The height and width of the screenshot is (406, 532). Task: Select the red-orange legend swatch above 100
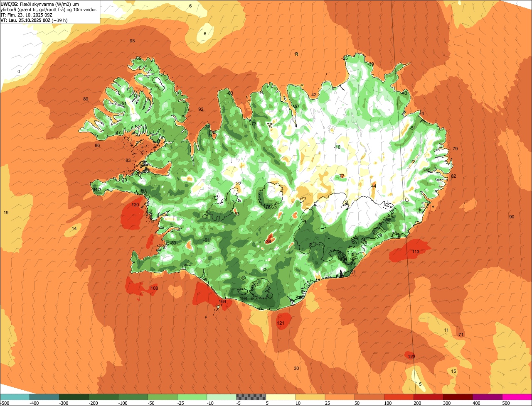point(399,397)
